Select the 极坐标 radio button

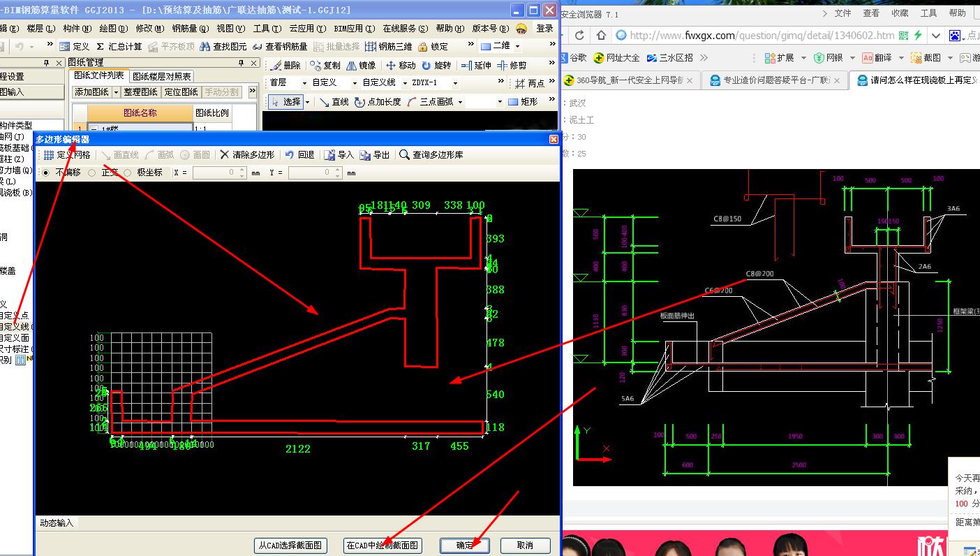127,173
